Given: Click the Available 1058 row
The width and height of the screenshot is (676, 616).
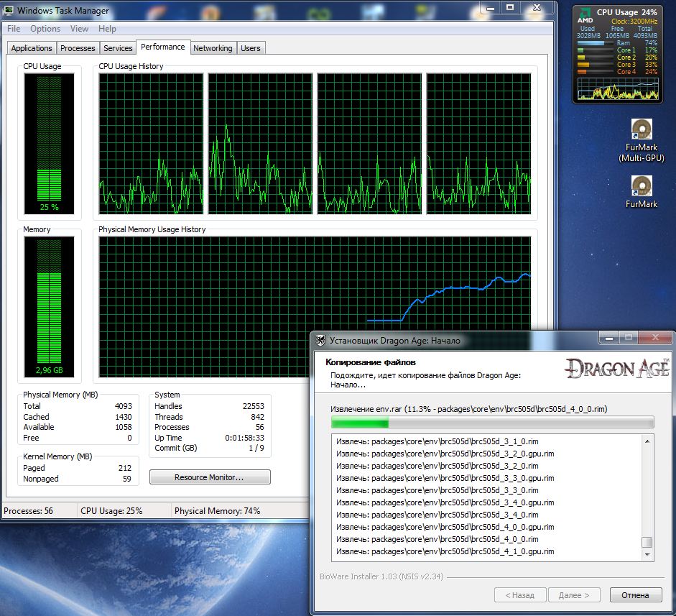Looking at the screenshot, I should pyautogui.click(x=78, y=427).
